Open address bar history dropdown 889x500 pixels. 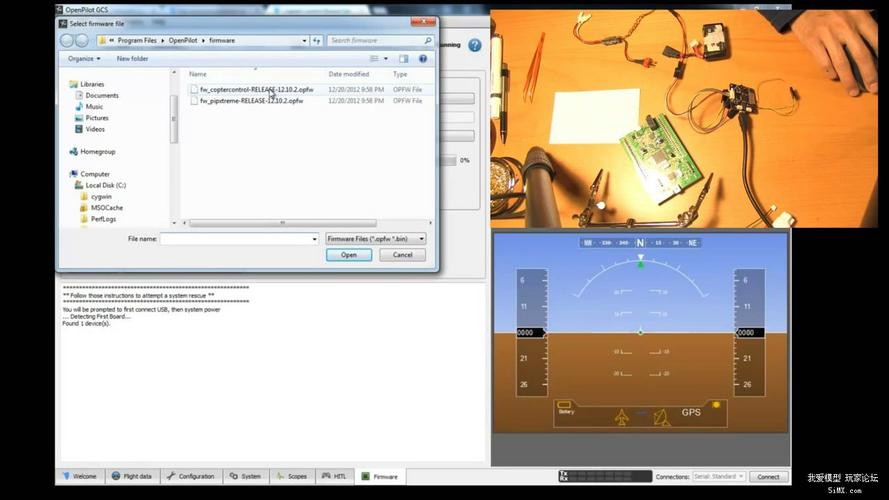pos(304,41)
